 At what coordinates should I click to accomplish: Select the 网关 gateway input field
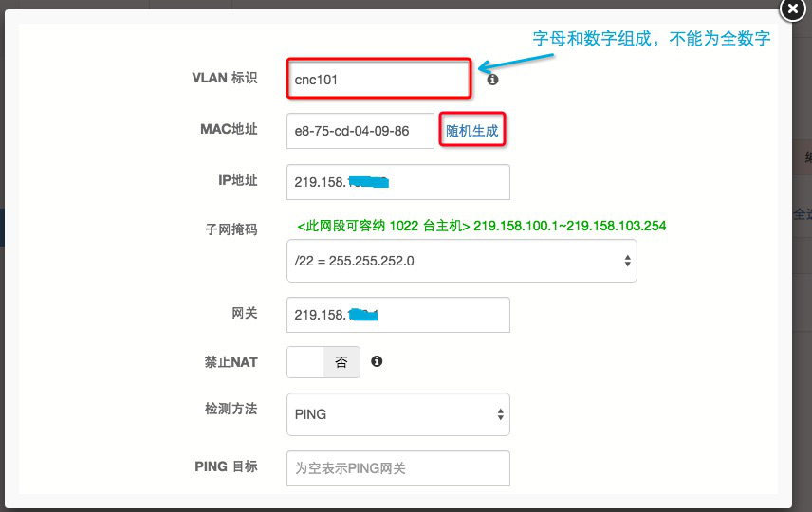[397, 315]
